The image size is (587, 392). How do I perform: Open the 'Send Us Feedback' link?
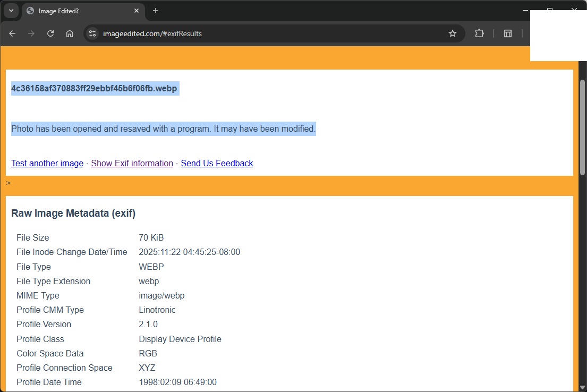[x=217, y=163]
